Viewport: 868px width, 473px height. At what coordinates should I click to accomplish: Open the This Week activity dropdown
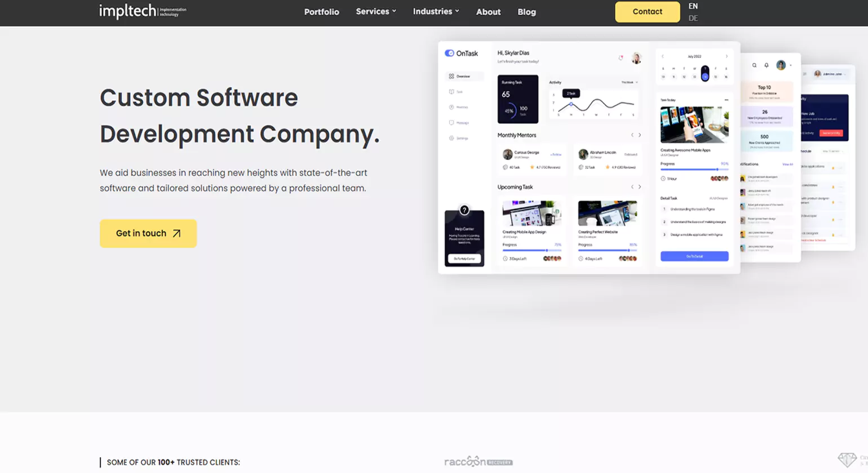point(630,82)
